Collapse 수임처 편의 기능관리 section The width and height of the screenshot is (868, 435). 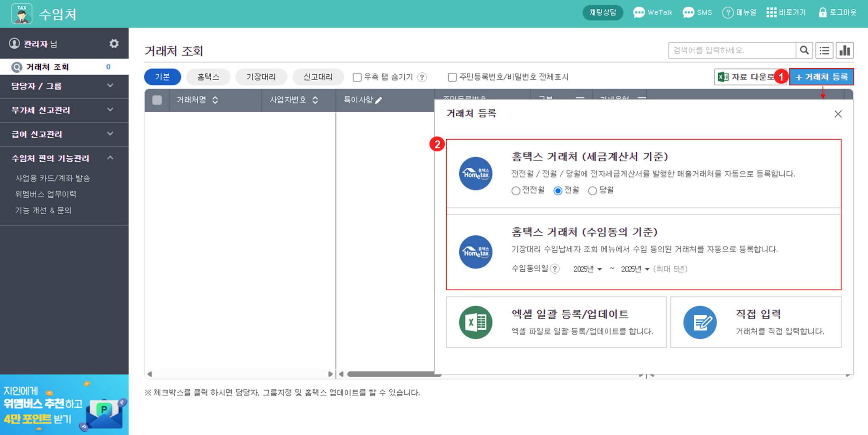(110, 158)
